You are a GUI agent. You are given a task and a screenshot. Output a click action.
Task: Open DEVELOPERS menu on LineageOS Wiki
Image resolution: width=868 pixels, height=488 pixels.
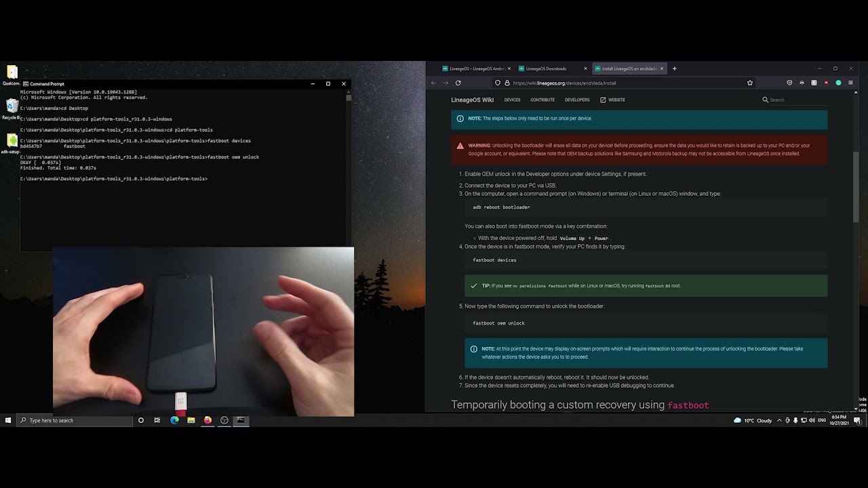tap(577, 100)
